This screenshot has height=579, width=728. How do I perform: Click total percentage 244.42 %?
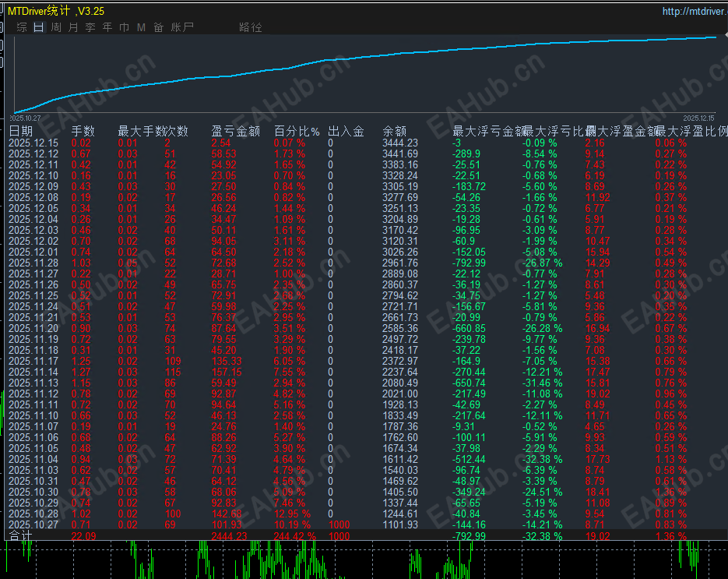click(295, 536)
